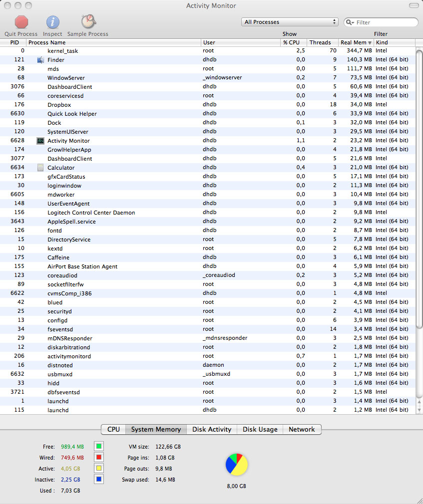Viewport: 423px width, 504px height.
Task: Select Logitech Control Center Daemon row
Action: [207, 213]
